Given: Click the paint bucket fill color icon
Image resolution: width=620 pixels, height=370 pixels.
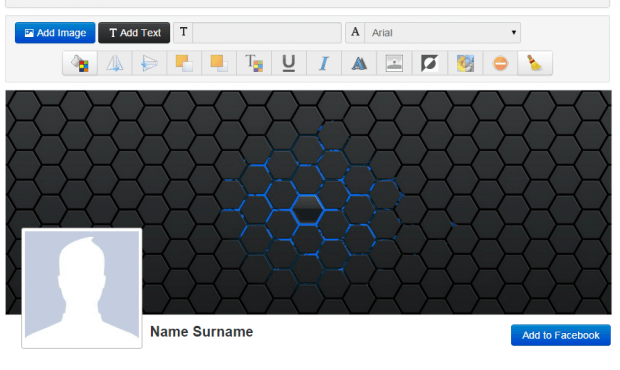Looking at the screenshot, I should coord(80,63).
